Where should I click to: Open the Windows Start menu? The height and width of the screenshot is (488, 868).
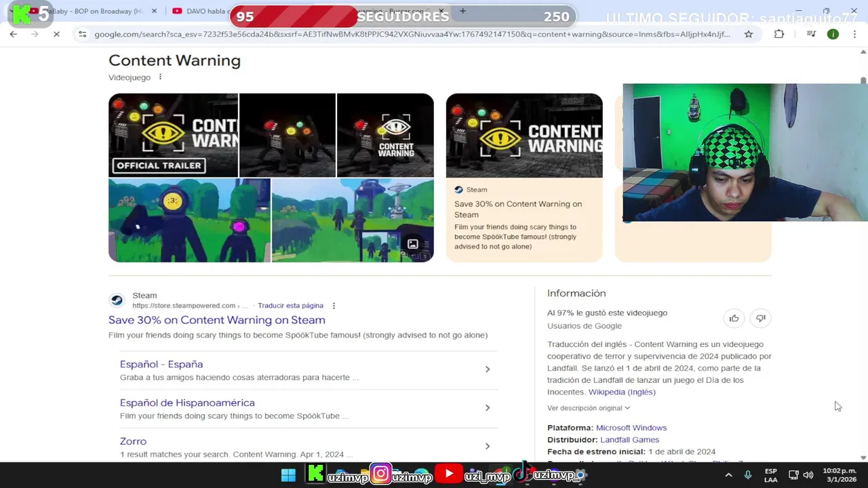click(x=288, y=474)
